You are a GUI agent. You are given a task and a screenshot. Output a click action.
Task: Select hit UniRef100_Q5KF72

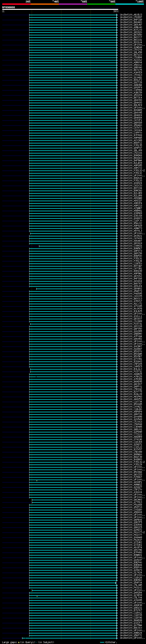(x=131, y=636)
